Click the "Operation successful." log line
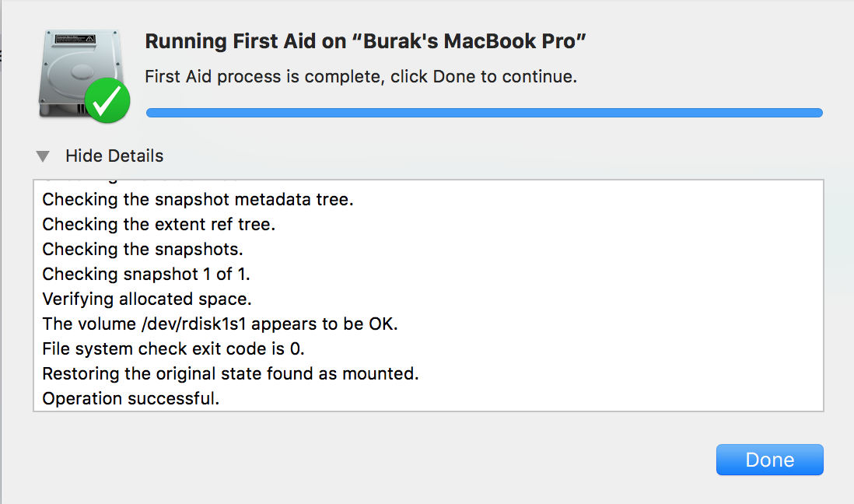The image size is (854, 504). (x=131, y=399)
